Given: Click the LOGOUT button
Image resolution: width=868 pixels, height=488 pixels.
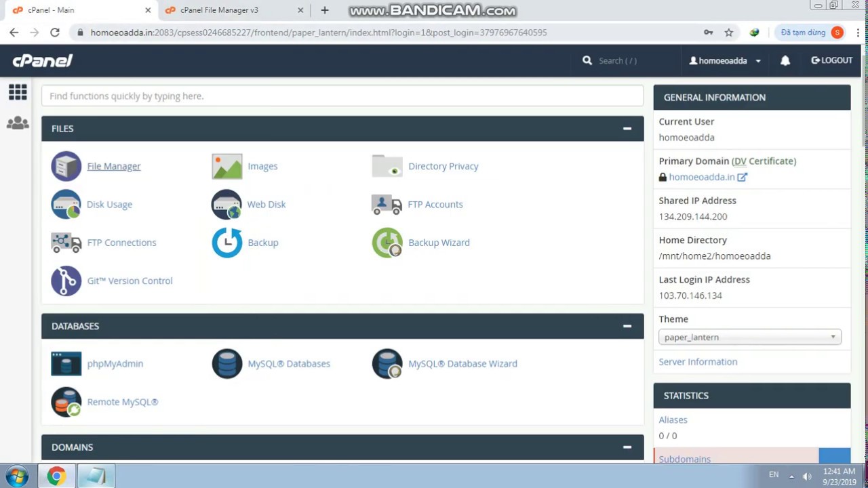Looking at the screenshot, I should click(x=832, y=60).
